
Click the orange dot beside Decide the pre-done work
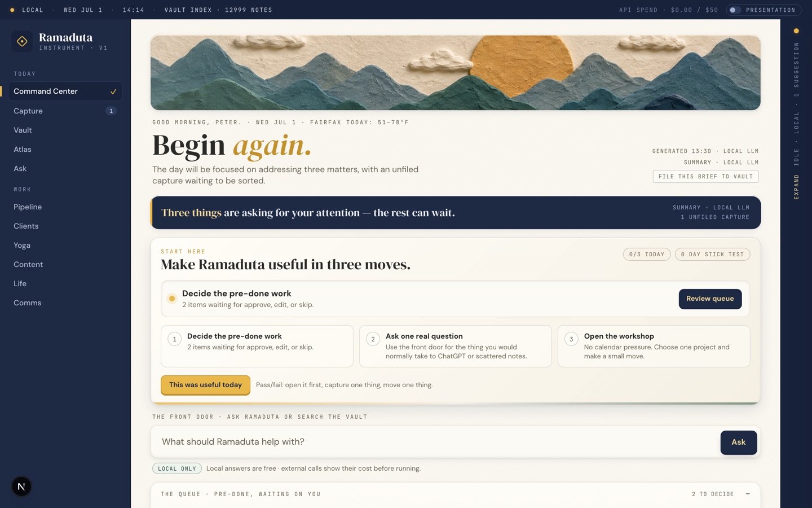tap(172, 299)
